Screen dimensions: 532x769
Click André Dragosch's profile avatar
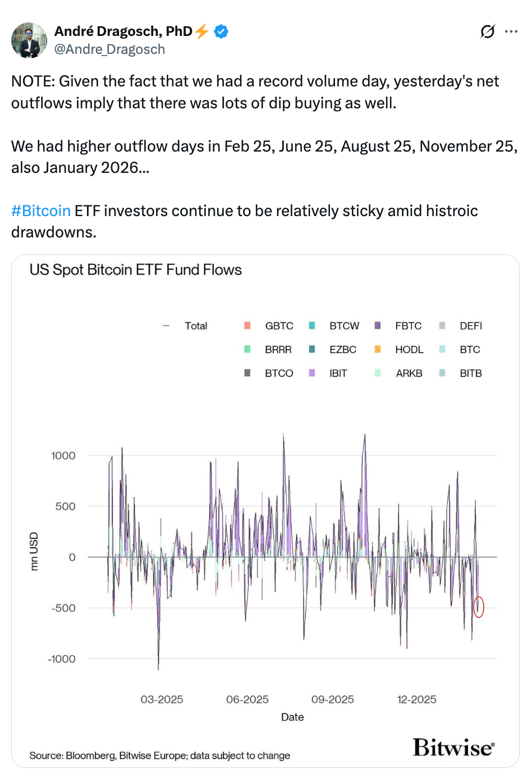[x=29, y=40]
